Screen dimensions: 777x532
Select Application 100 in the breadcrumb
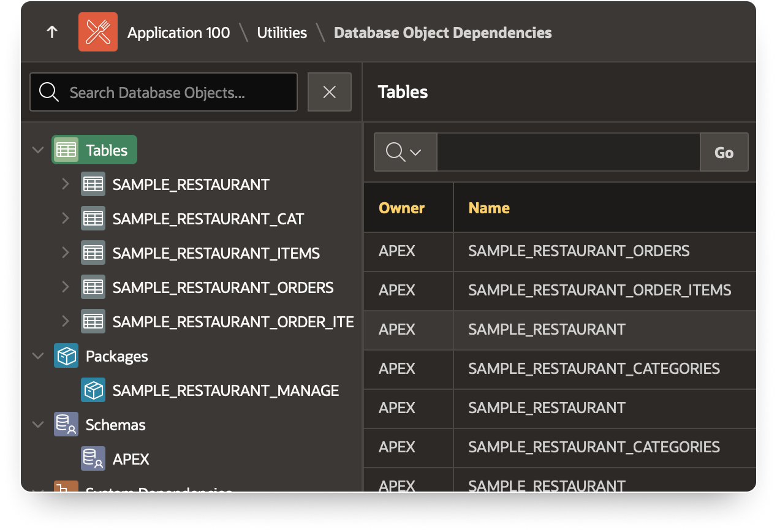(179, 32)
